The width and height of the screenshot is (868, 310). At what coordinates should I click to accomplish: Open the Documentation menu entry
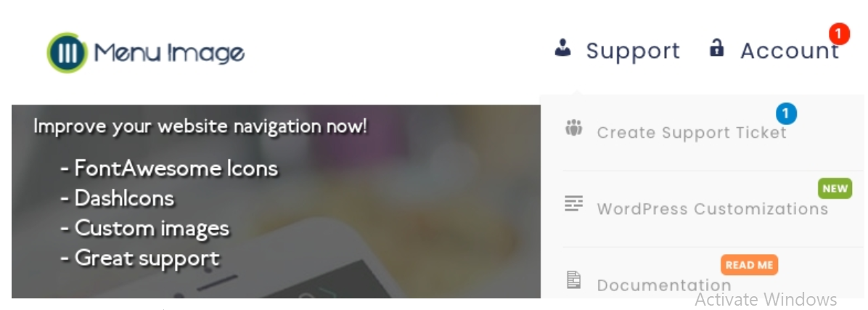coord(664,285)
